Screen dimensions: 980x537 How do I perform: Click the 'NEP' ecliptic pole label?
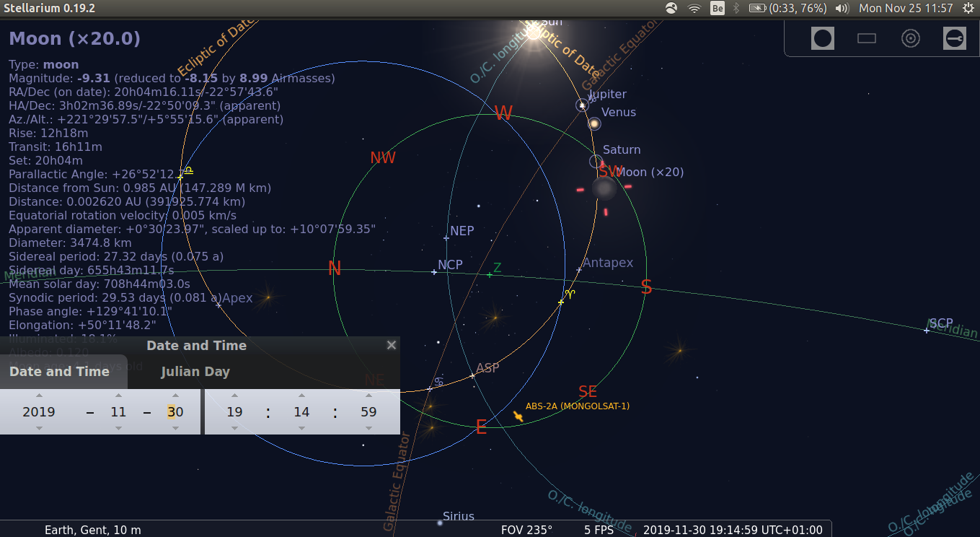coord(462,231)
